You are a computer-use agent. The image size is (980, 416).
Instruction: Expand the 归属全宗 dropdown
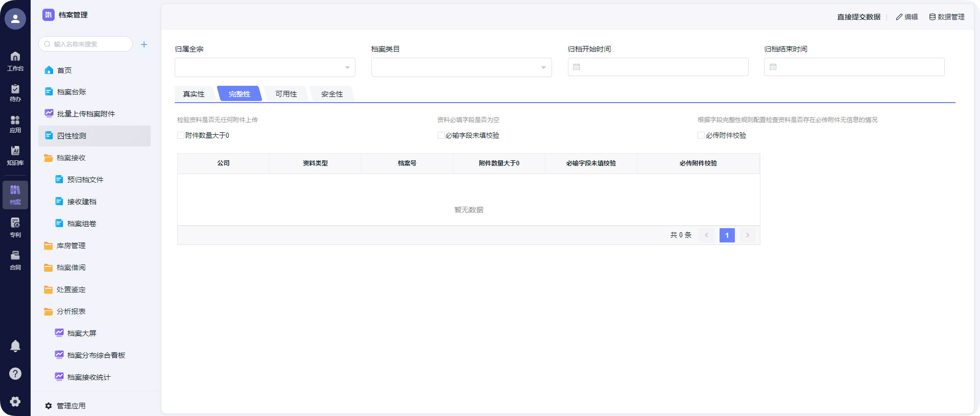pyautogui.click(x=265, y=67)
